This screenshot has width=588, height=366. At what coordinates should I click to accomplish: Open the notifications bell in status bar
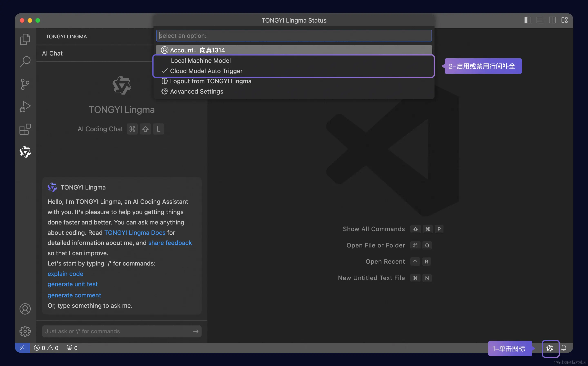564,348
